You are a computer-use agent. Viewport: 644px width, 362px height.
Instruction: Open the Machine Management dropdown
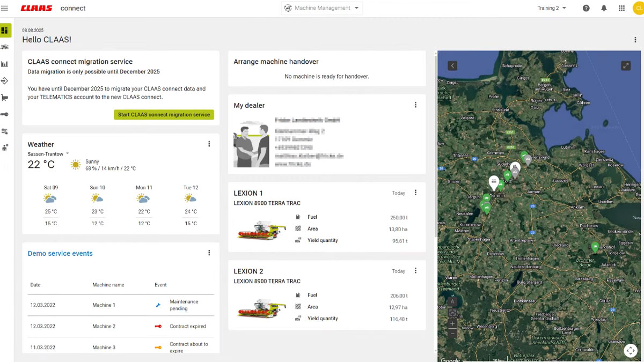322,8
